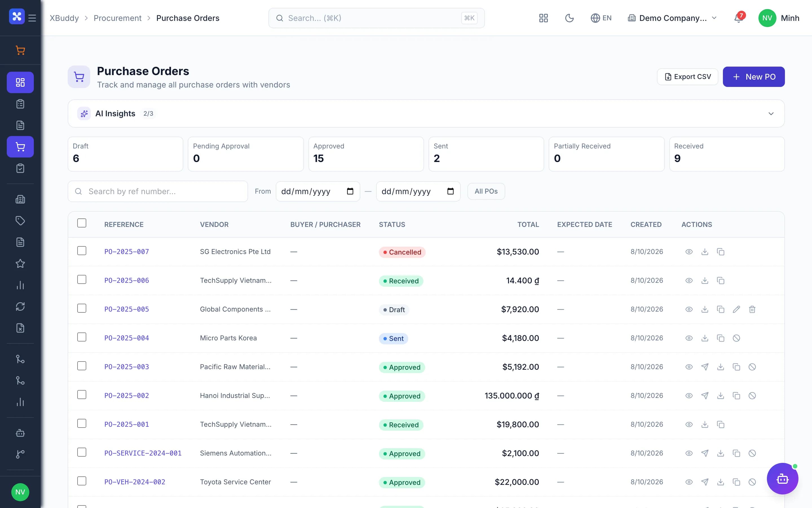Click the Export CSV button
Screen dimensions: 812x508
[x=687, y=77]
